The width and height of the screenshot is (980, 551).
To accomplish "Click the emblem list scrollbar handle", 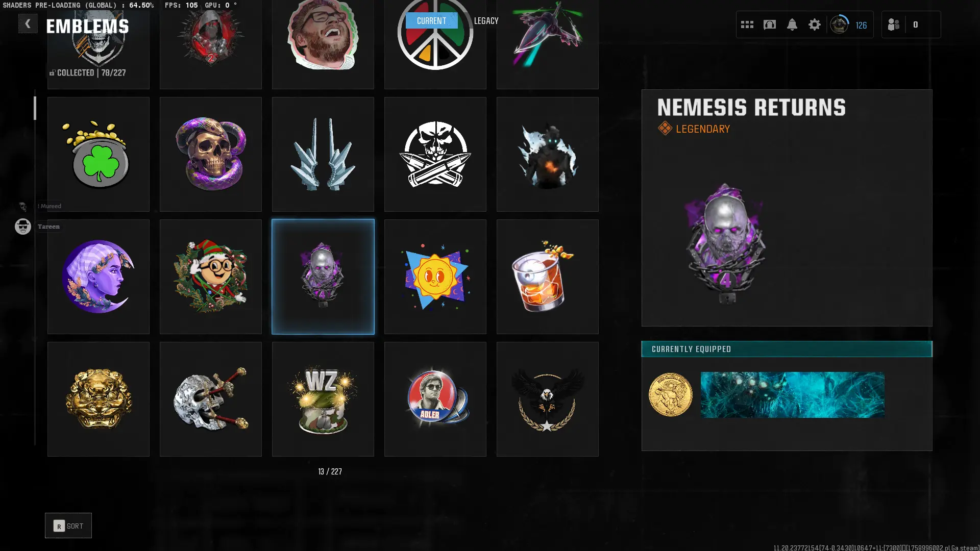I will (x=35, y=108).
